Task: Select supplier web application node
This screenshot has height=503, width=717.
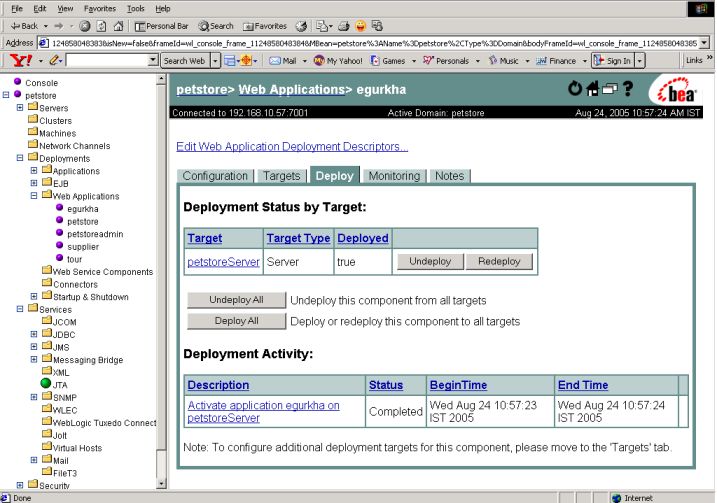Action: tap(83, 247)
